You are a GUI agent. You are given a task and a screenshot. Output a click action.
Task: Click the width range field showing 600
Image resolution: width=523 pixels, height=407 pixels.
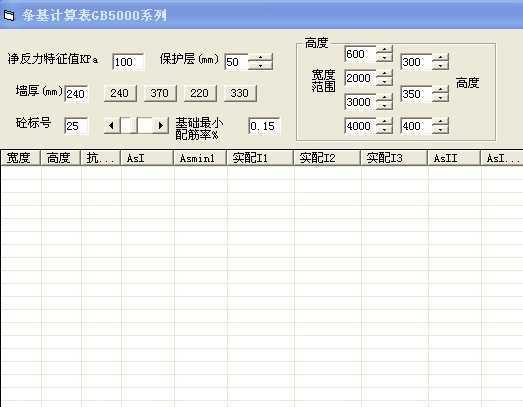coord(360,54)
